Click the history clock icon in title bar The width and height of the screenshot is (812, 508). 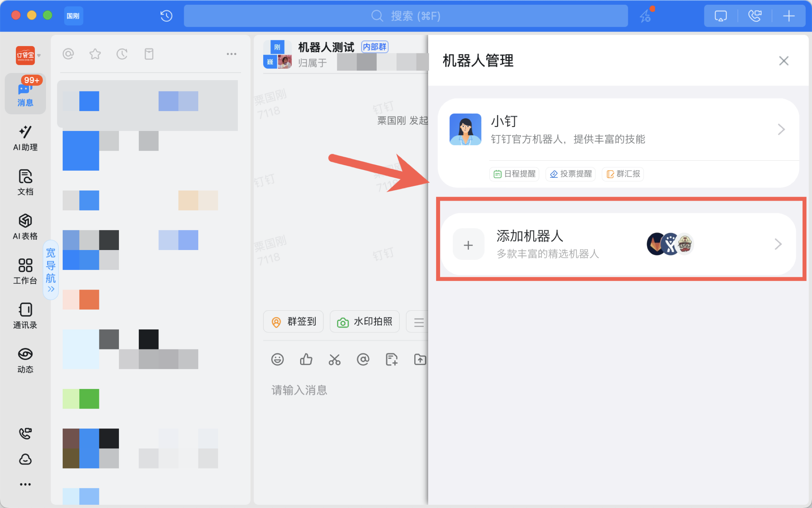pos(166,16)
